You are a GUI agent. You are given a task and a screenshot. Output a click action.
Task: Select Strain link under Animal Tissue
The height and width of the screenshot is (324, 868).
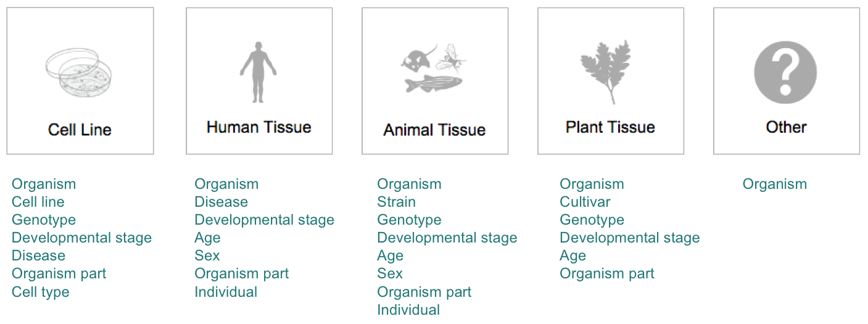point(396,202)
